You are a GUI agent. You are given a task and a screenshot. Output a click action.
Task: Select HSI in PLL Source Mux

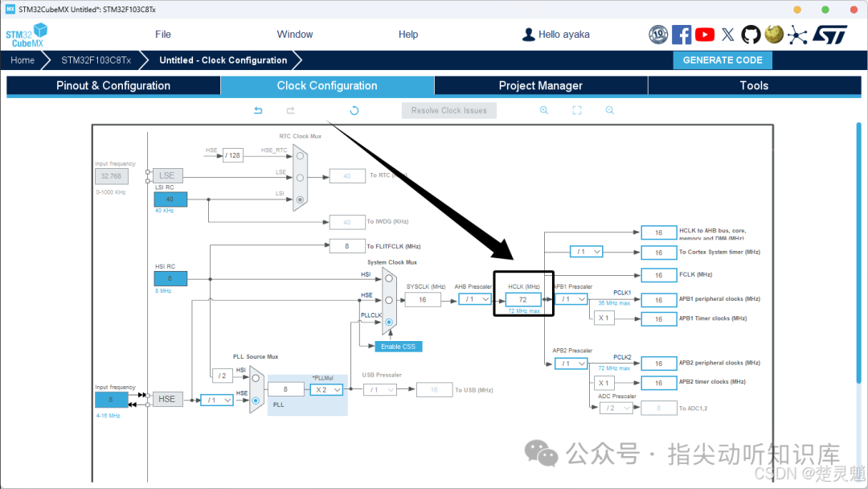click(256, 378)
